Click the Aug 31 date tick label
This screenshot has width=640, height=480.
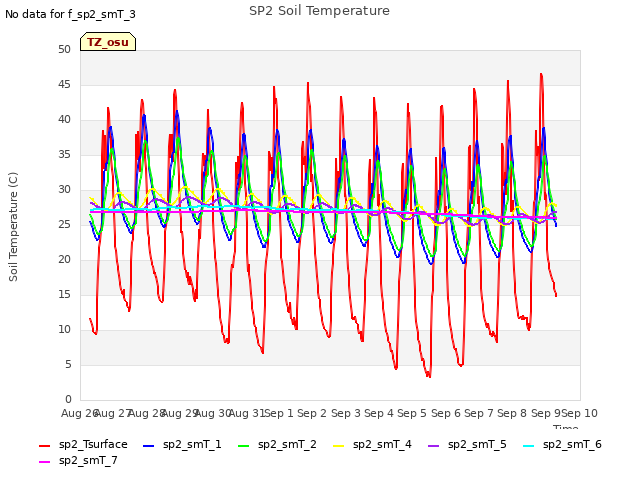click(247, 413)
